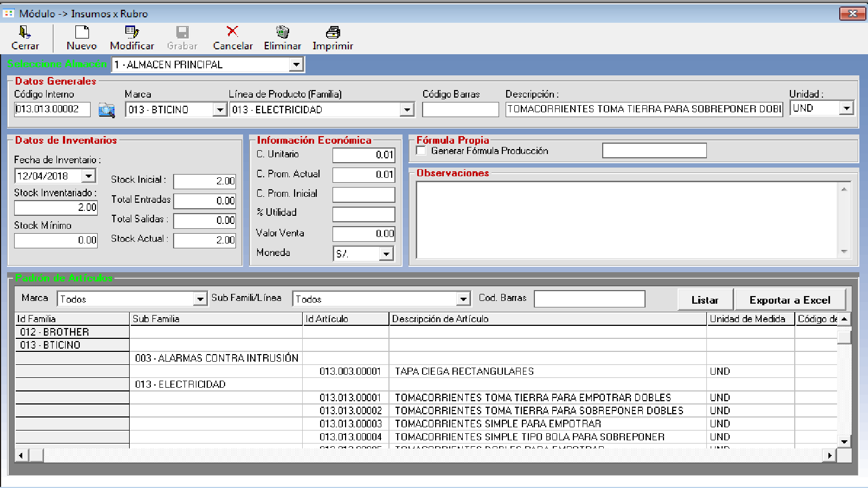Open the Marca BTICINO dropdown
Viewport: 868px width, 488px height.
pyautogui.click(x=219, y=110)
